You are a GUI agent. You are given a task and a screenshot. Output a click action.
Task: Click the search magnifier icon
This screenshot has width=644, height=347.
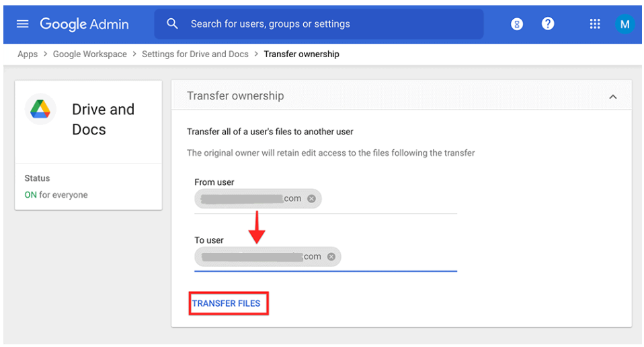coord(172,24)
